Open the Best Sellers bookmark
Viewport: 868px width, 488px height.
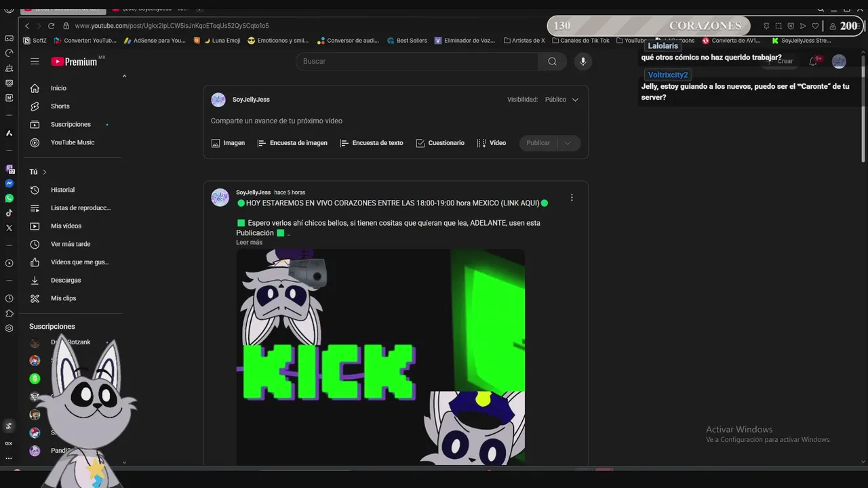pyautogui.click(x=407, y=41)
